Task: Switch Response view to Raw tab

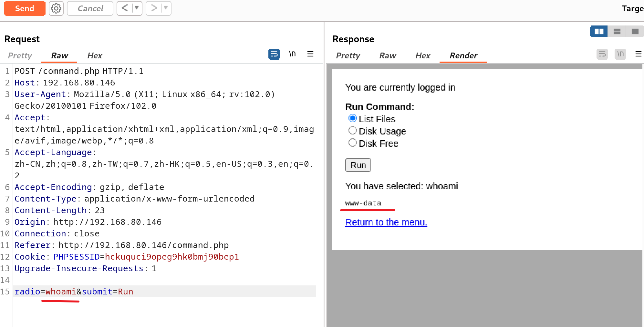Action: tap(388, 55)
